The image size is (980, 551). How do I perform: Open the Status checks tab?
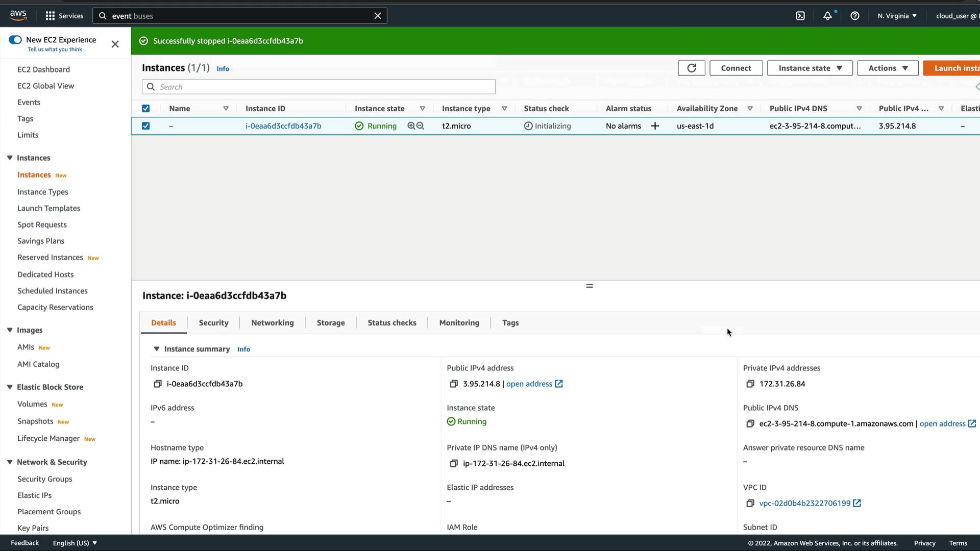coord(391,323)
